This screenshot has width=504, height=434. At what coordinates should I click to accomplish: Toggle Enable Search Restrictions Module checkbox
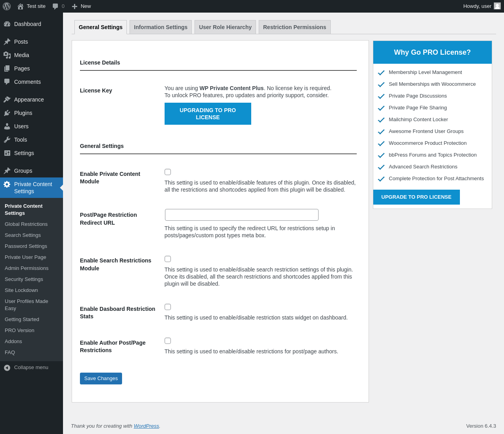168,259
